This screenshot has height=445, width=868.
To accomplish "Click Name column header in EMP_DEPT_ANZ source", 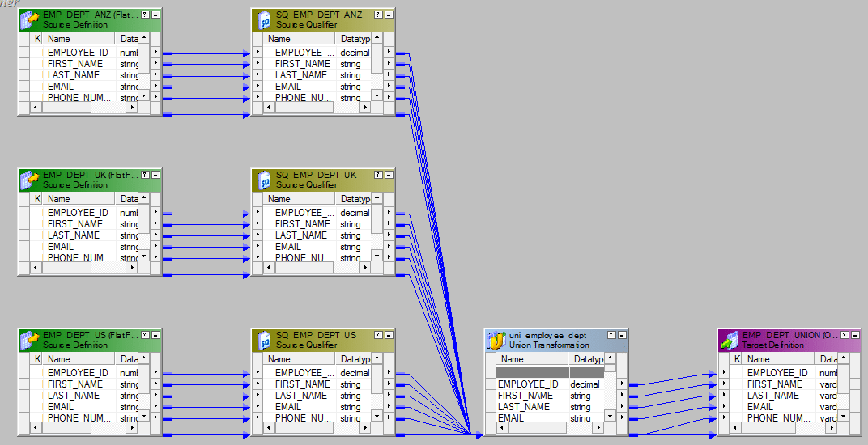I will pos(78,39).
